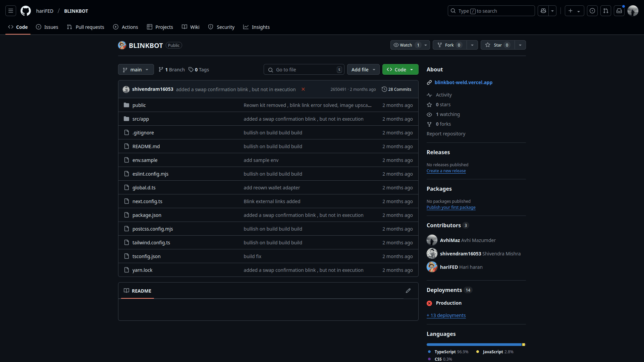Open README.md in the file list
The image size is (644, 362).
pos(146,146)
